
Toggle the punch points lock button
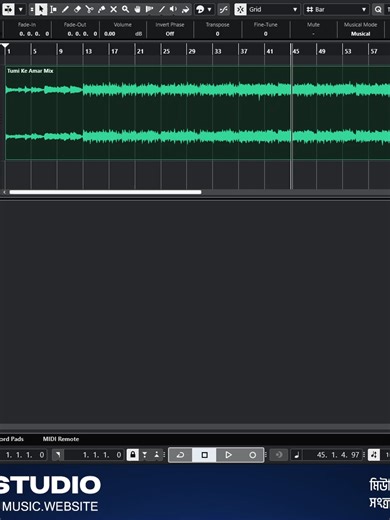[x=133, y=455]
